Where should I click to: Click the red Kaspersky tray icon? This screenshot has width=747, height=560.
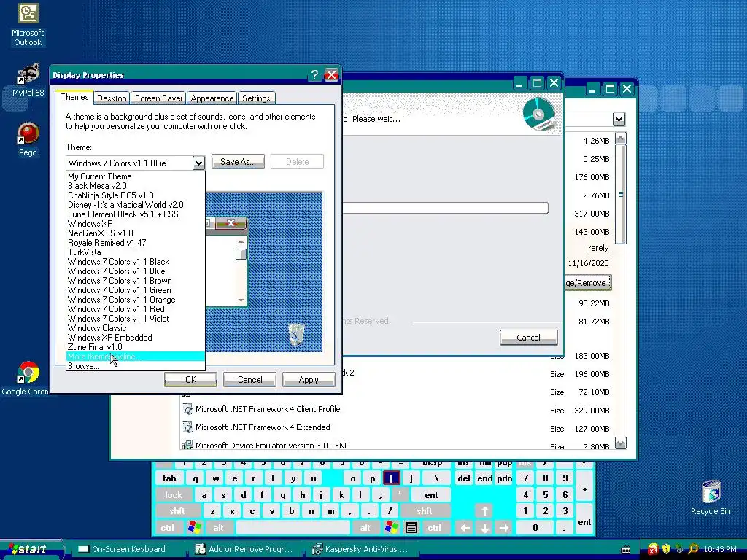tap(653, 549)
